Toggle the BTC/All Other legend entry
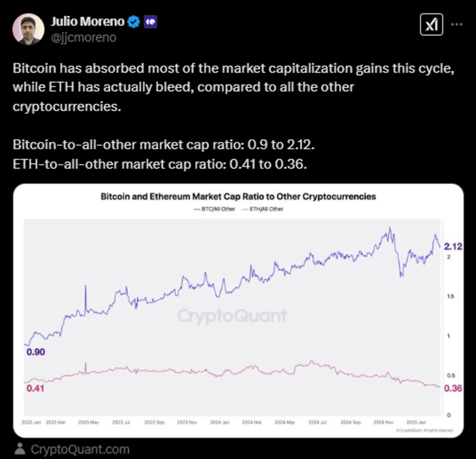476x459 pixels. coord(217,209)
